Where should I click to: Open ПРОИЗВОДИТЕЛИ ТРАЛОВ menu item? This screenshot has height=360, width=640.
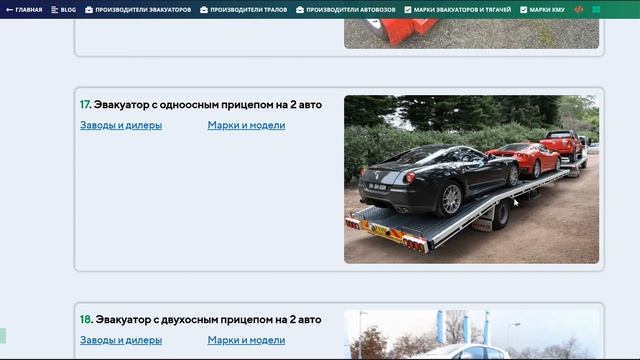tap(244, 9)
